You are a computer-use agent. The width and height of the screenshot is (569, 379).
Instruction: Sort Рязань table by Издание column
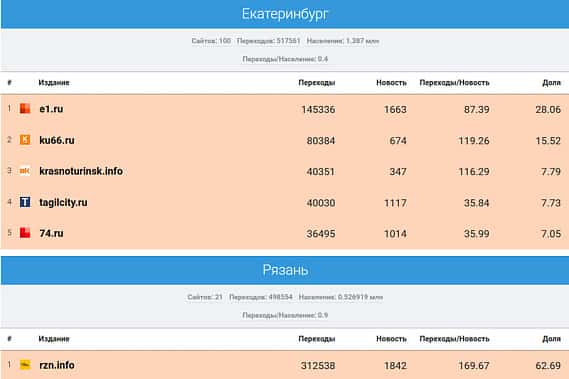pyautogui.click(x=54, y=339)
